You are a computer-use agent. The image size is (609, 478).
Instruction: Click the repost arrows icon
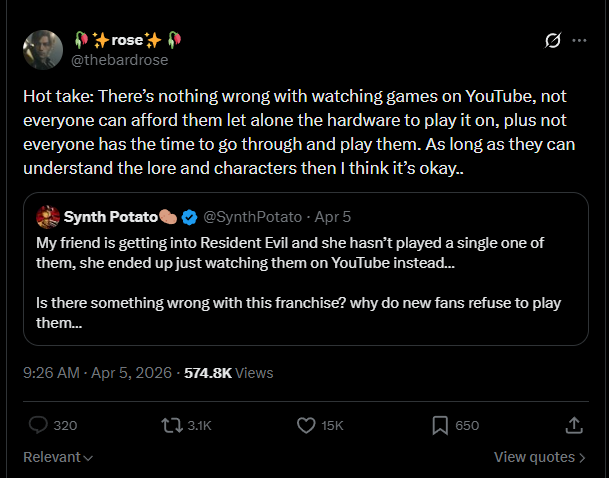(x=172, y=425)
